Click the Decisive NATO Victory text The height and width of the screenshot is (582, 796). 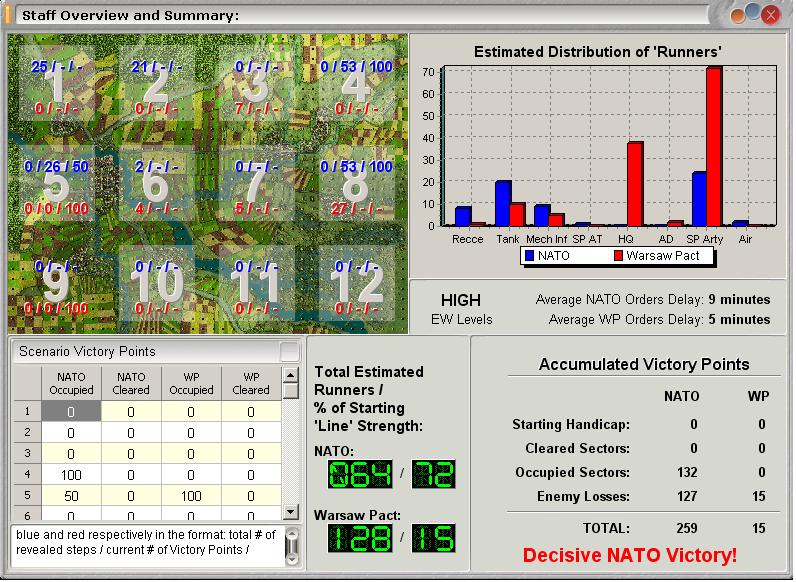629,555
